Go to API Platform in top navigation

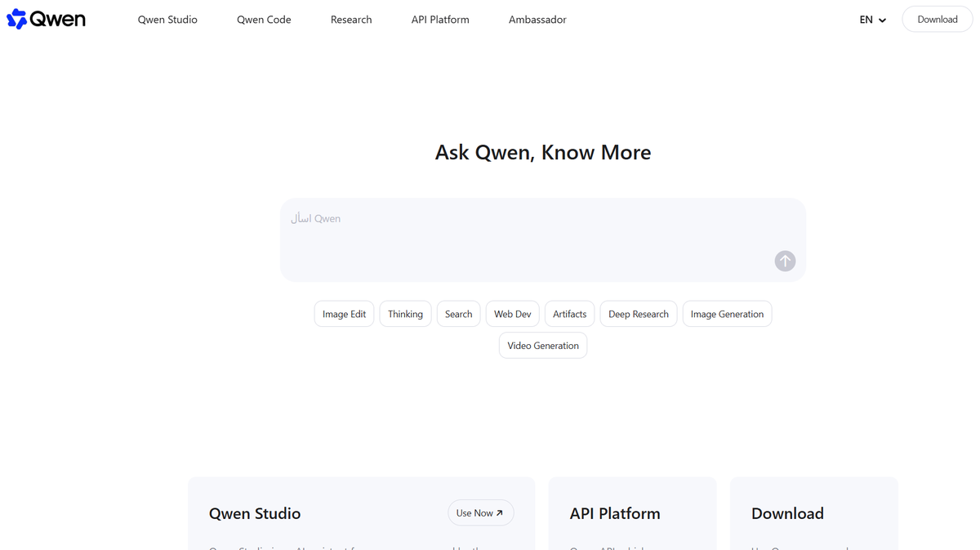pos(440,20)
